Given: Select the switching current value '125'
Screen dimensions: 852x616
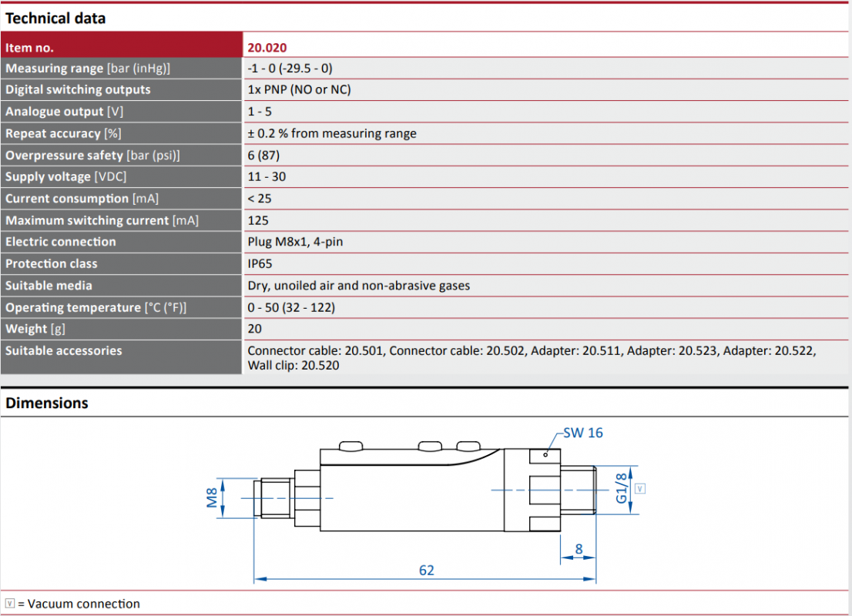Looking at the screenshot, I should 258,220.
